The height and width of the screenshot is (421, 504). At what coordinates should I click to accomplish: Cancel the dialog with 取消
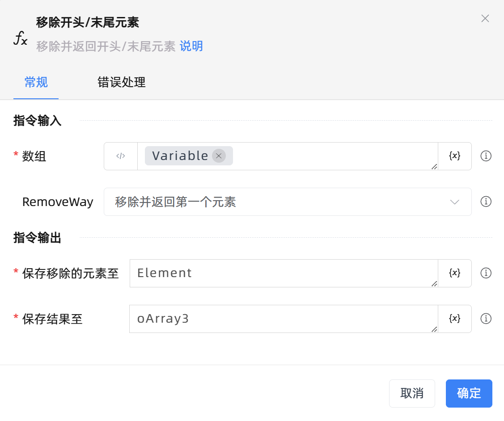coord(412,393)
